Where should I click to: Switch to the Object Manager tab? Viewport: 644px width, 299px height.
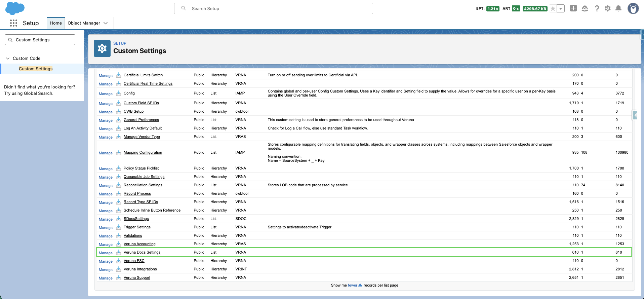[84, 23]
